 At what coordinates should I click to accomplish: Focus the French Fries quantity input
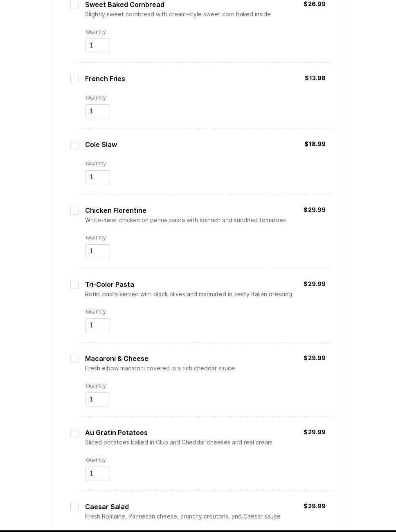click(97, 111)
